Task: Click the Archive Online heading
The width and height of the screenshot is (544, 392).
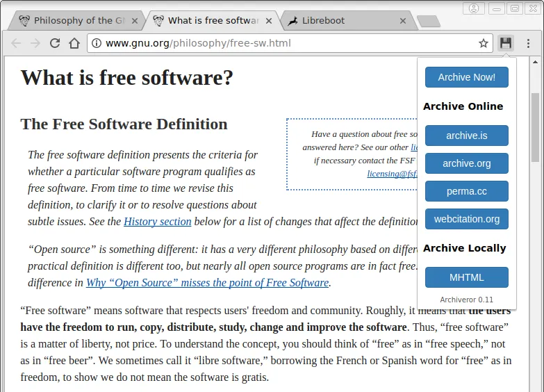Action: 463,106
